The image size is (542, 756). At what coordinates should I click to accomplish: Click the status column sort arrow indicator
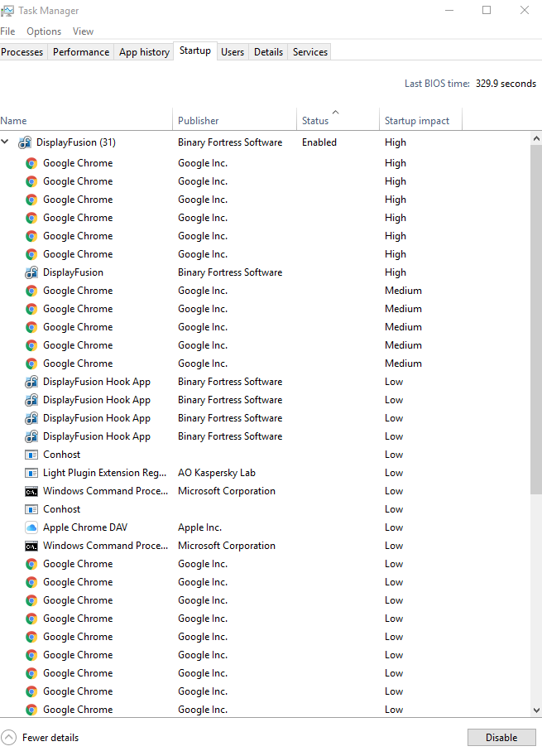coord(336,112)
